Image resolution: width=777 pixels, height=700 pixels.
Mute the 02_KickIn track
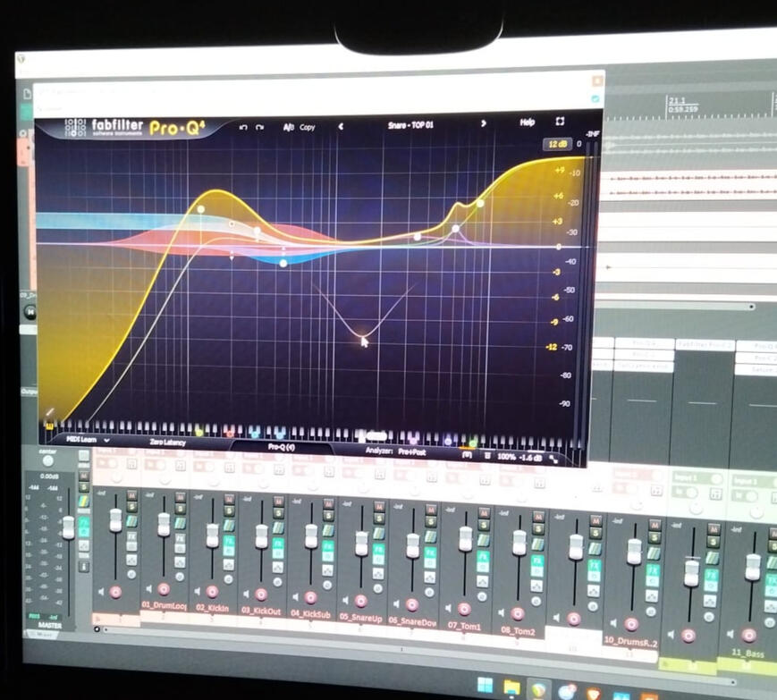(x=228, y=500)
